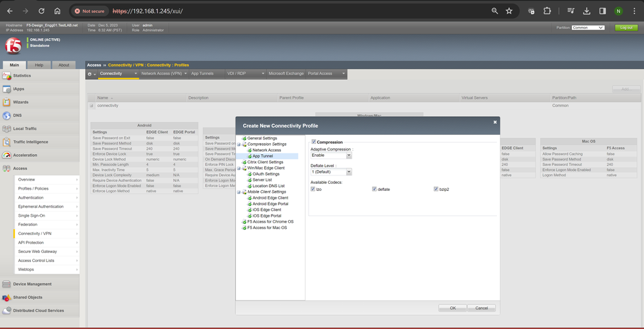Click the F5 logo icon

coord(12,45)
